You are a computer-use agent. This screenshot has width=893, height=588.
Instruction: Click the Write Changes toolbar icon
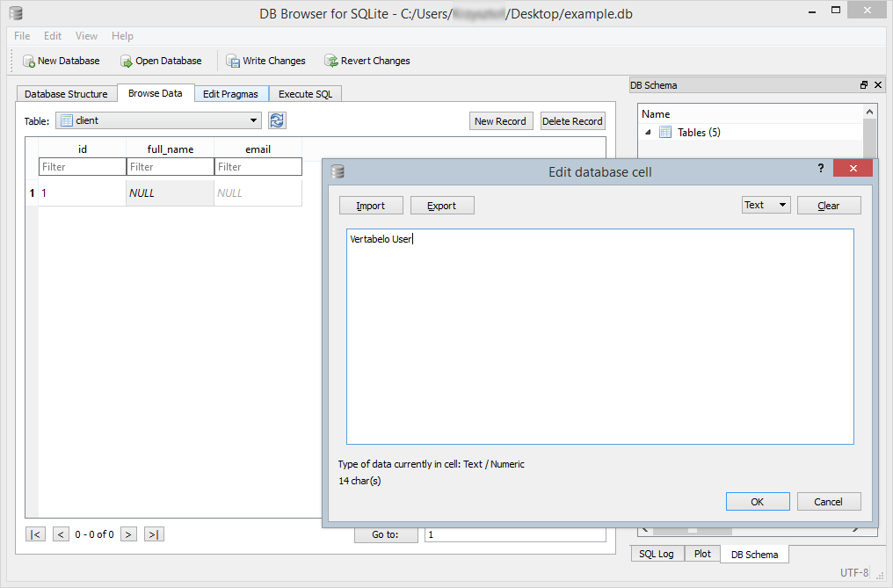point(233,61)
